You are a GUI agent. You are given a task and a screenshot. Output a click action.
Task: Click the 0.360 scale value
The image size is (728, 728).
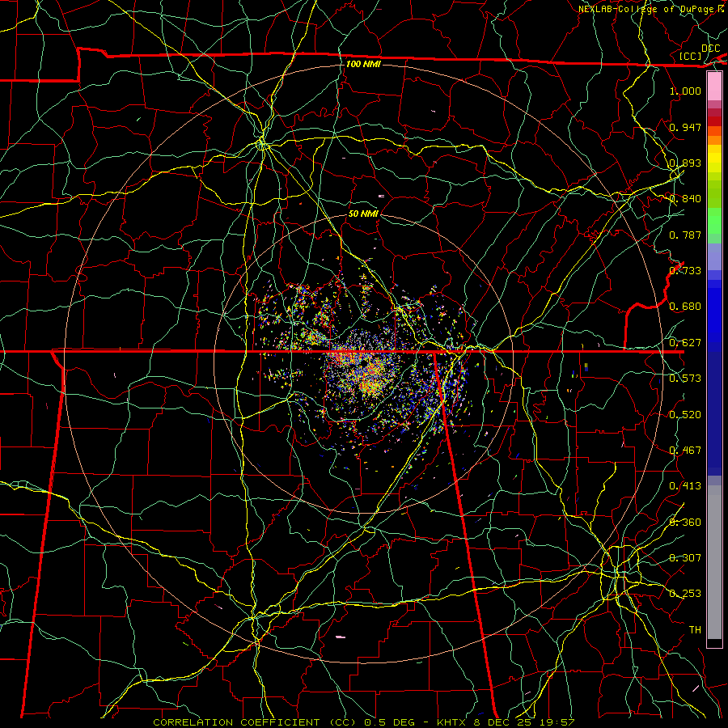(x=685, y=523)
